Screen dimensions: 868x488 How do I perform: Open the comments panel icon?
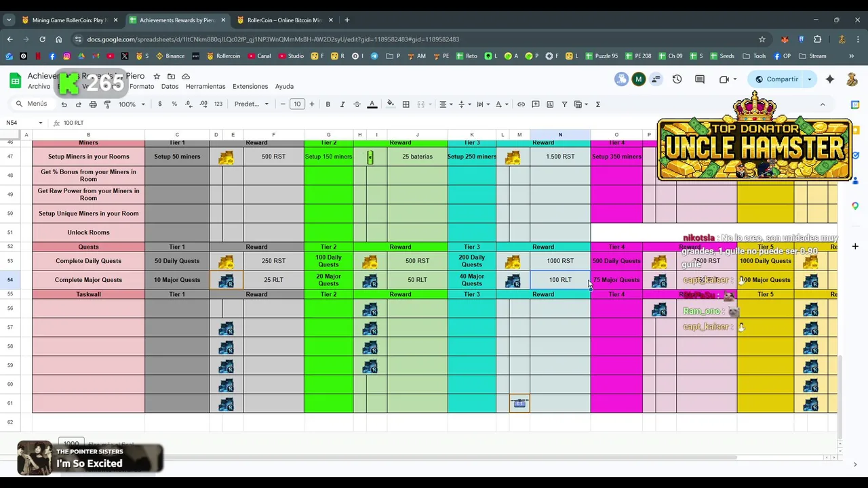700,79
